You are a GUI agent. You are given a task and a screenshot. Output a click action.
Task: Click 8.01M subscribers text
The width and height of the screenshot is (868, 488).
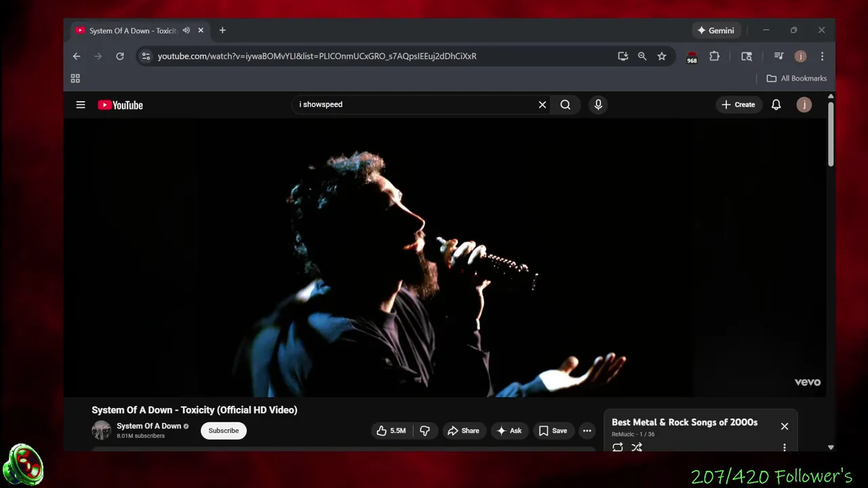pos(140,436)
